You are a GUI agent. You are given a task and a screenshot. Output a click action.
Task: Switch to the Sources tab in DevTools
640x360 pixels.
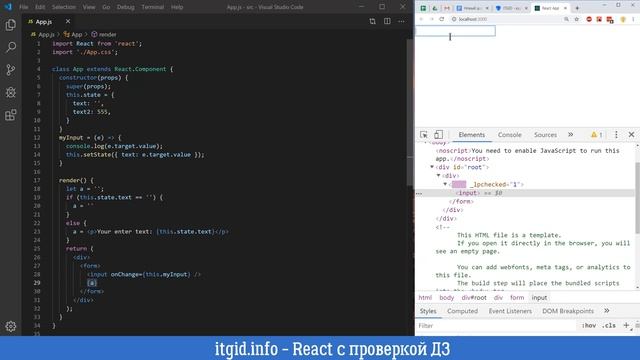pos(545,135)
